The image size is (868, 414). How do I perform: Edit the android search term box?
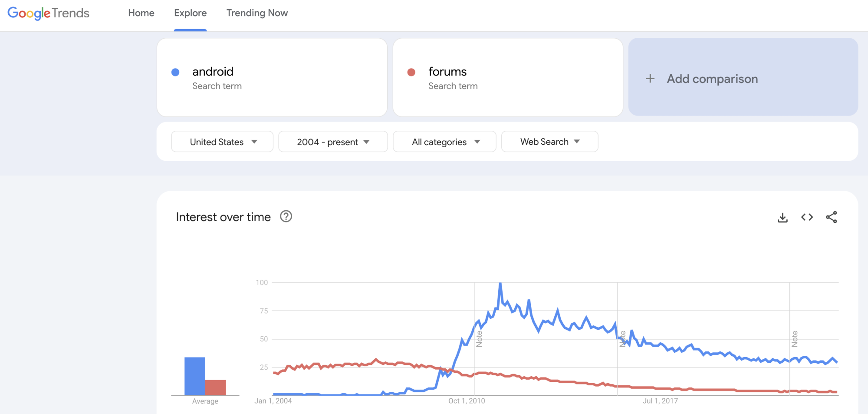point(272,77)
